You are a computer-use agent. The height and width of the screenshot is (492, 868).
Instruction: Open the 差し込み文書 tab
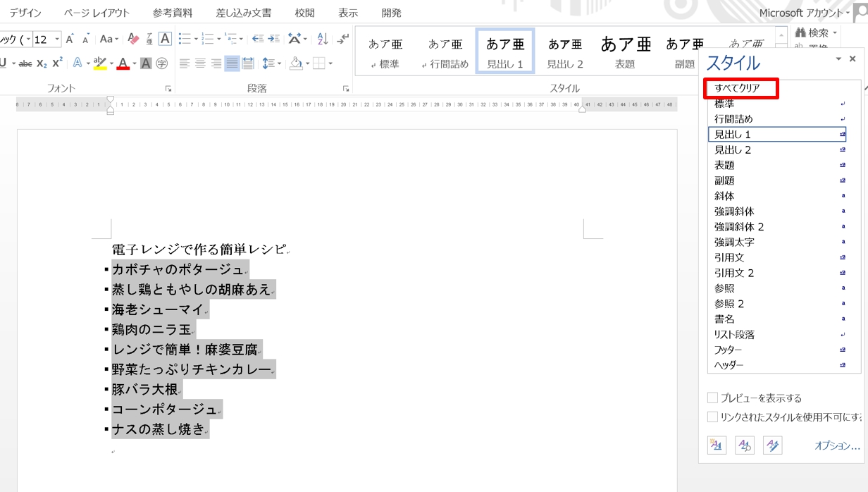(x=244, y=13)
